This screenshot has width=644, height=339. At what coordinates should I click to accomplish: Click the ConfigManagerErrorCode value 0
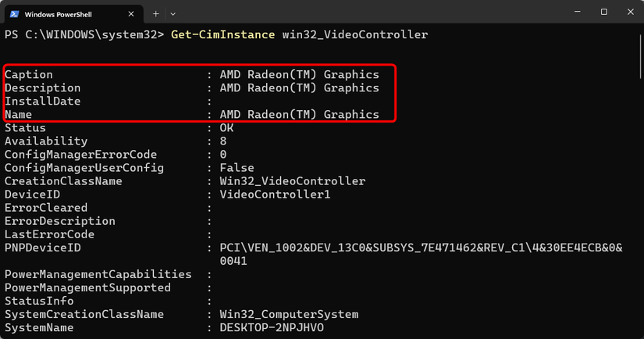pyautogui.click(x=223, y=155)
